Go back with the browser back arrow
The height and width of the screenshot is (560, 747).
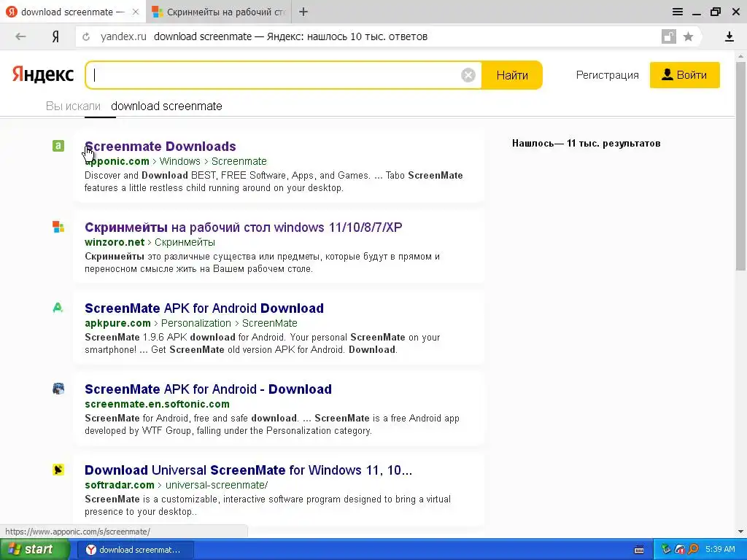click(x=20, y=36)
